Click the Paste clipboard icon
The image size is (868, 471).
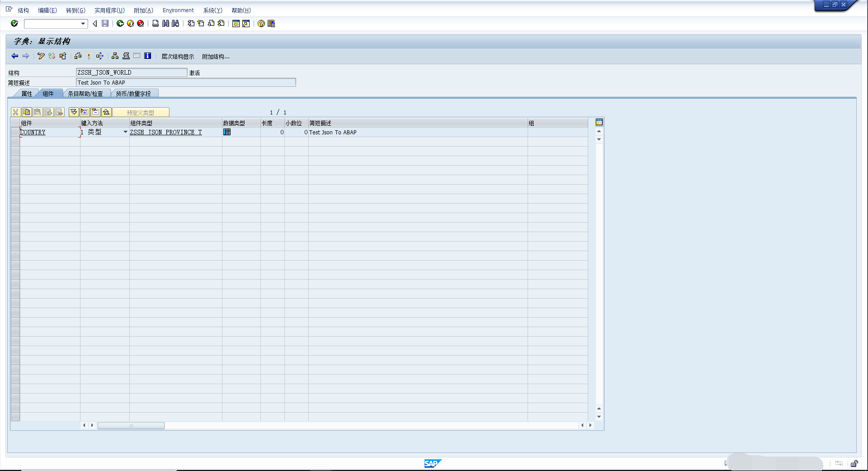click(38, 112)
